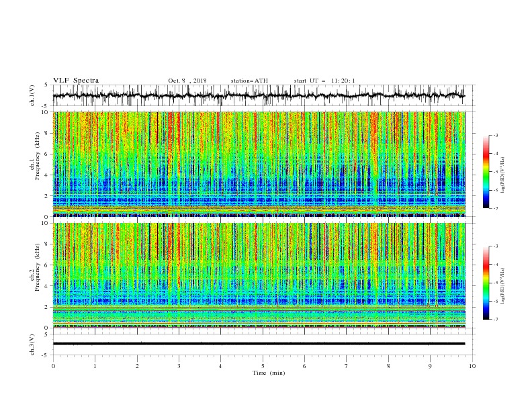This screenshot has width=532, height=411.
Task: Click the ch.2 color bar 'log(PSD)(V²/Hz)' label
Action: coord(502,286)
